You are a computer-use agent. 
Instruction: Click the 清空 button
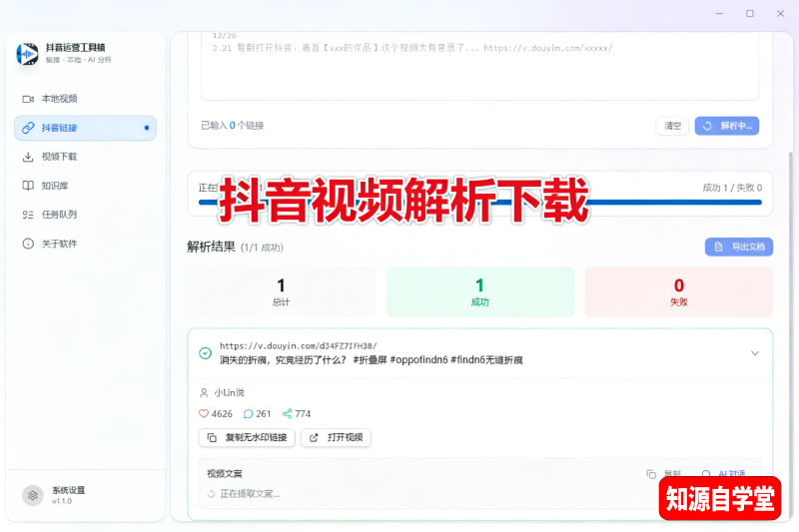click(672, 126)
